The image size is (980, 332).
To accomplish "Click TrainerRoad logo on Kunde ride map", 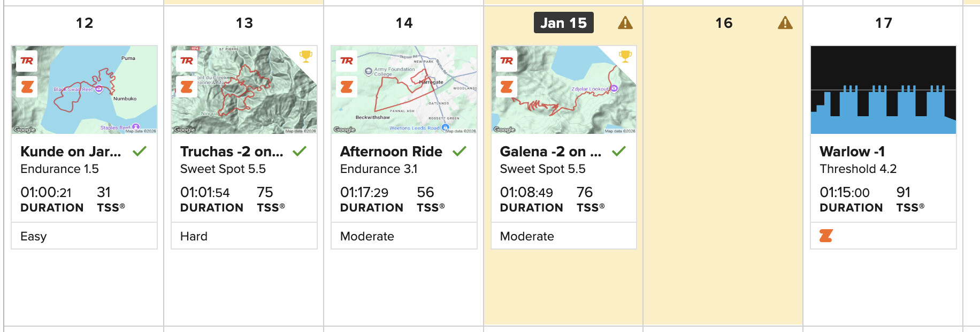I will (27, 61).
